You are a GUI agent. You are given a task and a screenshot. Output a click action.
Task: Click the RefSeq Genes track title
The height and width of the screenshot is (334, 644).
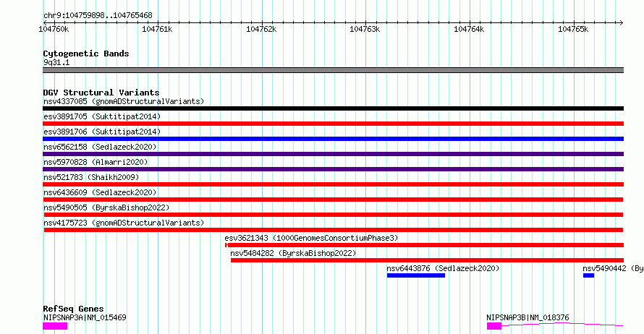click(x=73, y=309)
